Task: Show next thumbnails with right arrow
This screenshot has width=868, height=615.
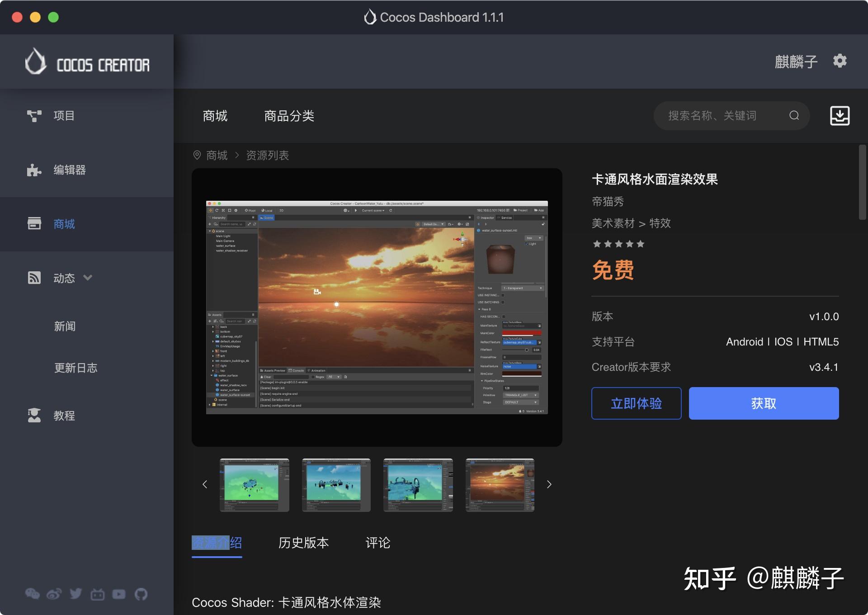Action: tap(549, 484)
